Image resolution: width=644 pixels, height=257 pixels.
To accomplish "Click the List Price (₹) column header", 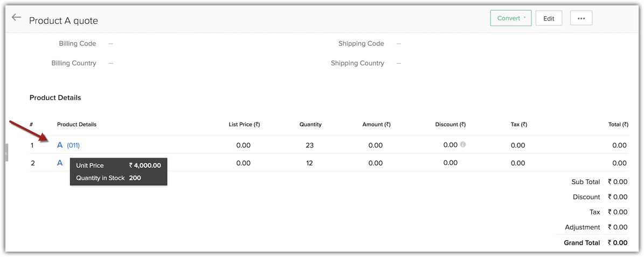I will tap(244, 124).
